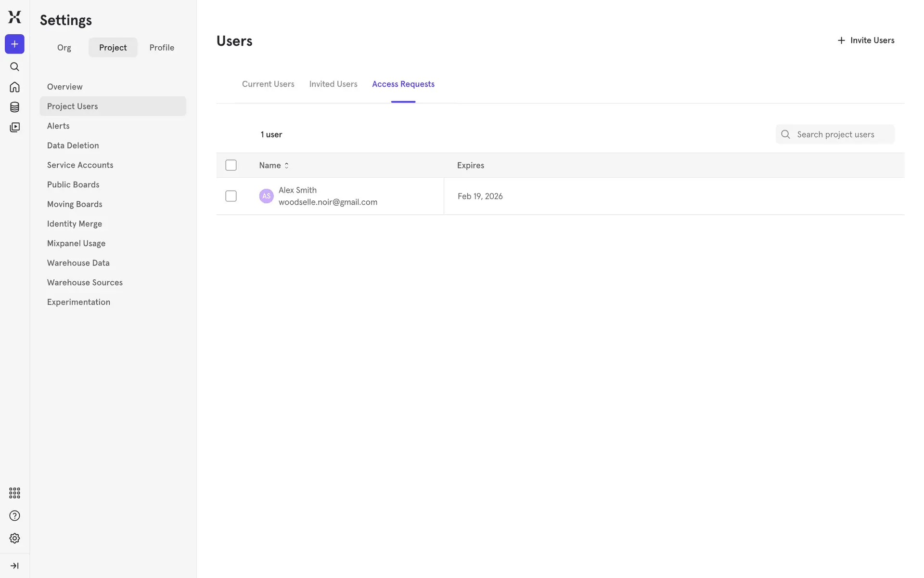This screenshot has width=924, height=578.
Task: Open the help question mark icon
Action: point(14,516)
